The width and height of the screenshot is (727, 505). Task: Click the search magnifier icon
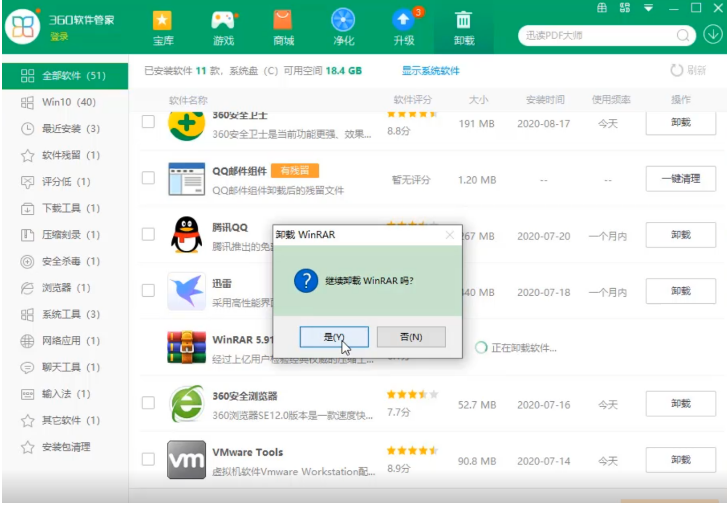pyautogui.click(x=684, y=35)
